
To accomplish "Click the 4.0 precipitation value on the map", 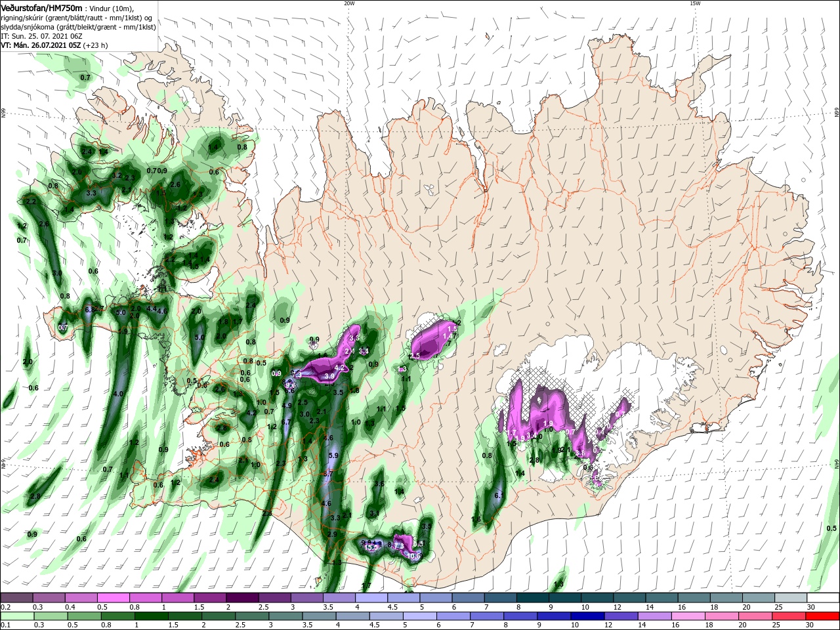I will [x=118, y=394].
